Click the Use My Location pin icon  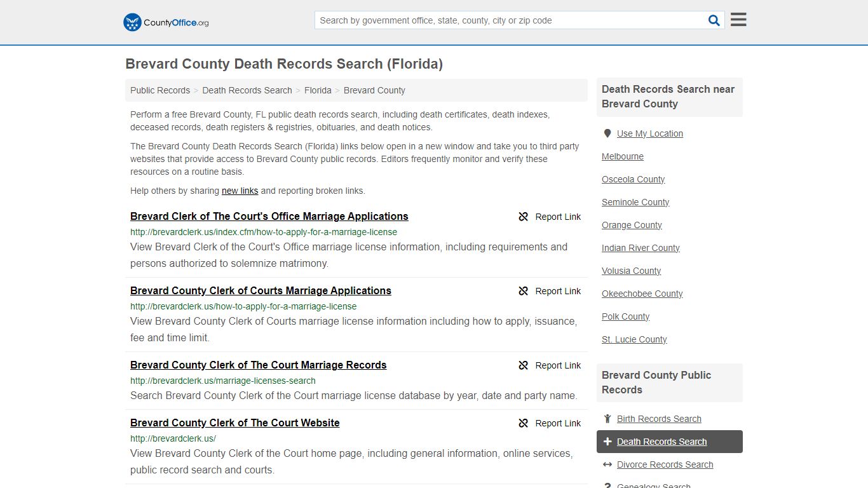[607, 133]
